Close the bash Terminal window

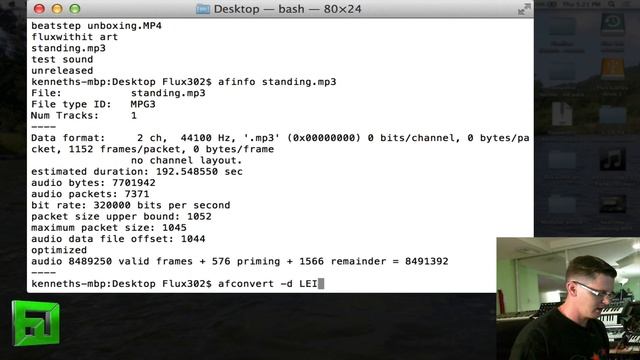39,9
